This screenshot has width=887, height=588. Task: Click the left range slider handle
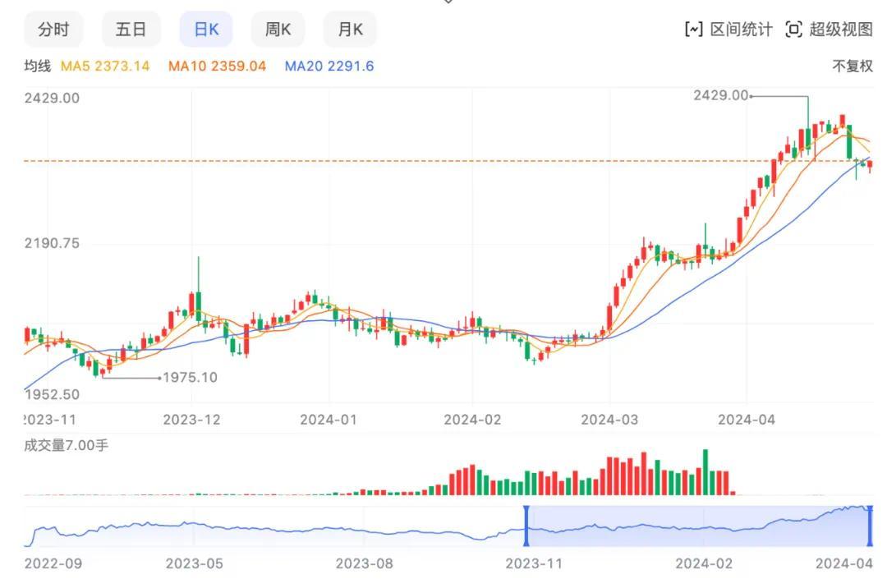point(526,526)
